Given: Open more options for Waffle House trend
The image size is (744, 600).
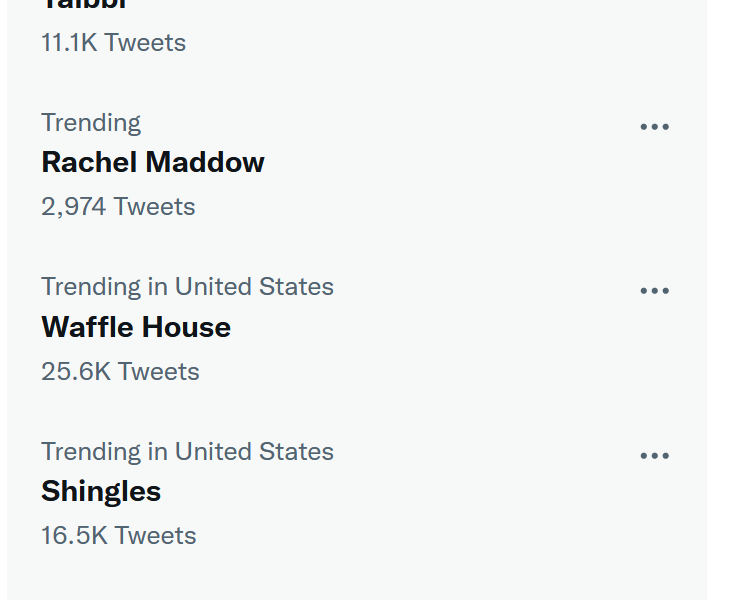Looking at the screenshot, I should (654, 291).
